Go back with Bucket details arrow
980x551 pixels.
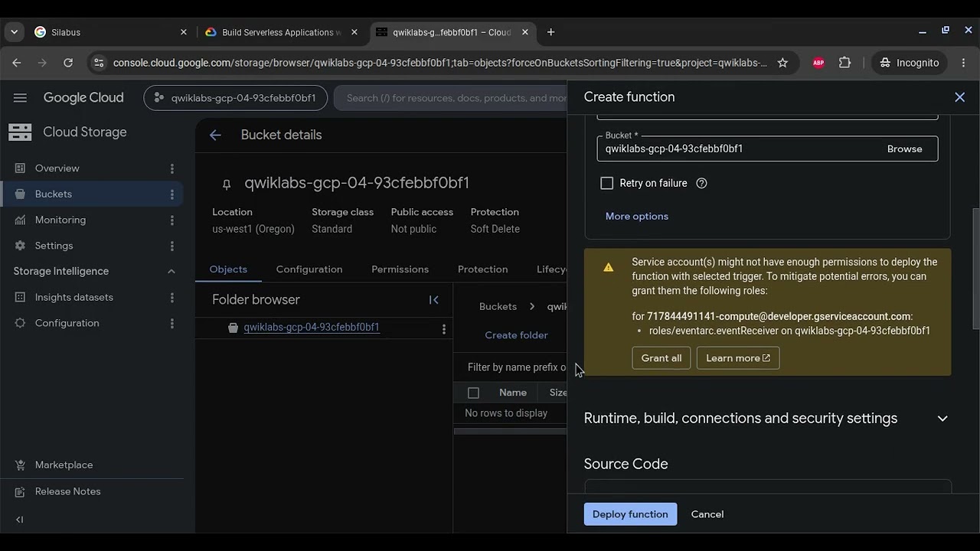pos(215,135)
